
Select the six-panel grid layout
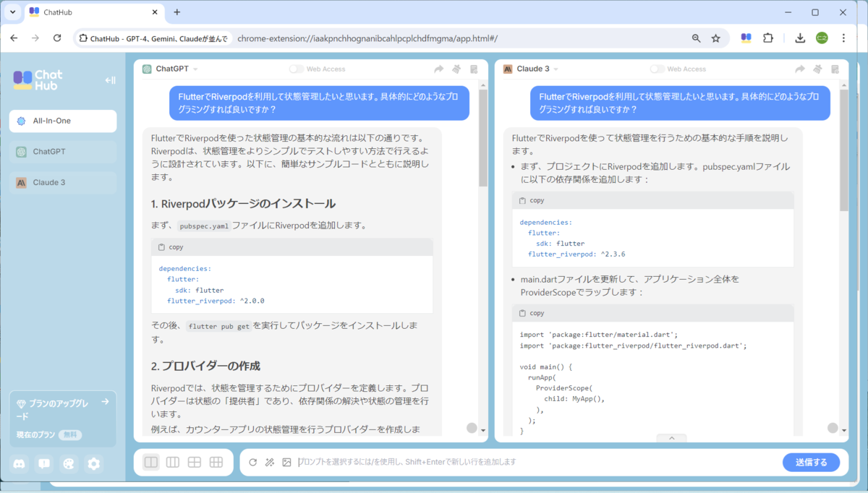tap(216, 462)
